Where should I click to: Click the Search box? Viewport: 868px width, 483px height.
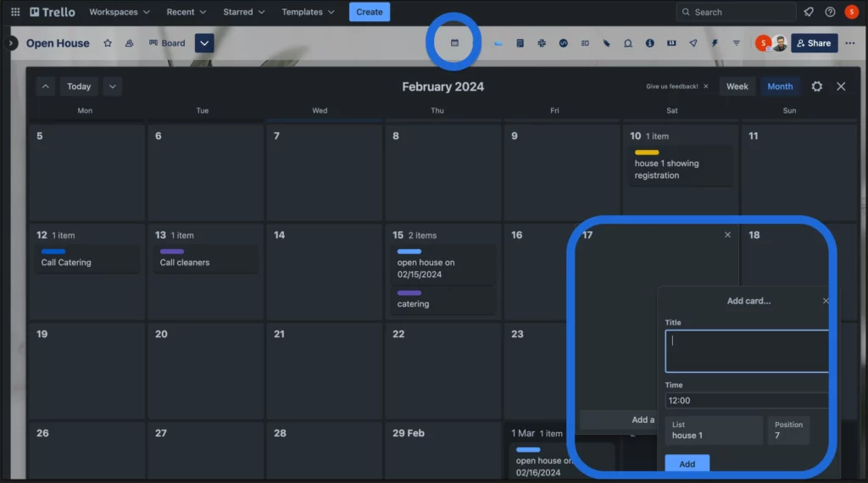coord(736,12)
